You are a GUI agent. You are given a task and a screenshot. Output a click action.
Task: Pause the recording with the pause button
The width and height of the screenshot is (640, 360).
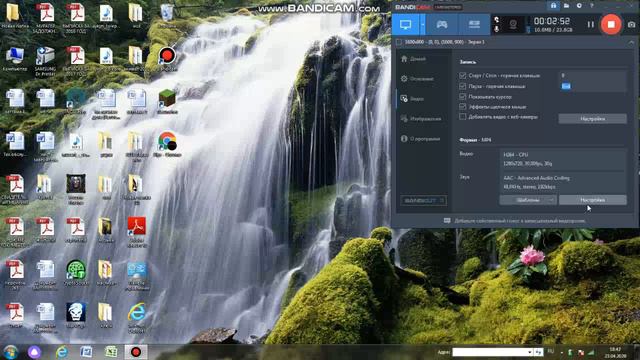pos(591,24)
